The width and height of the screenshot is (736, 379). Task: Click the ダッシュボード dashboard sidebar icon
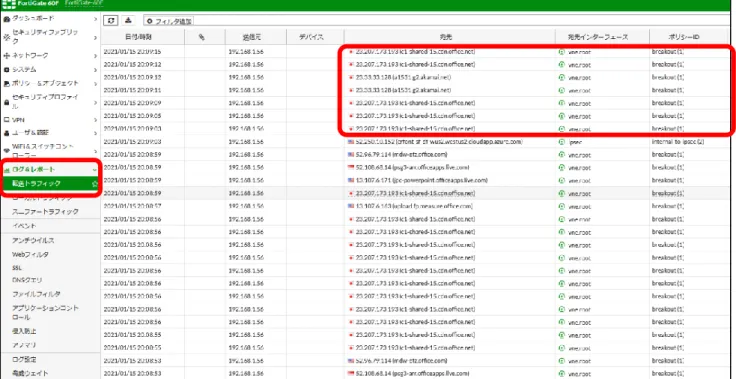click(x=7, y=18)
